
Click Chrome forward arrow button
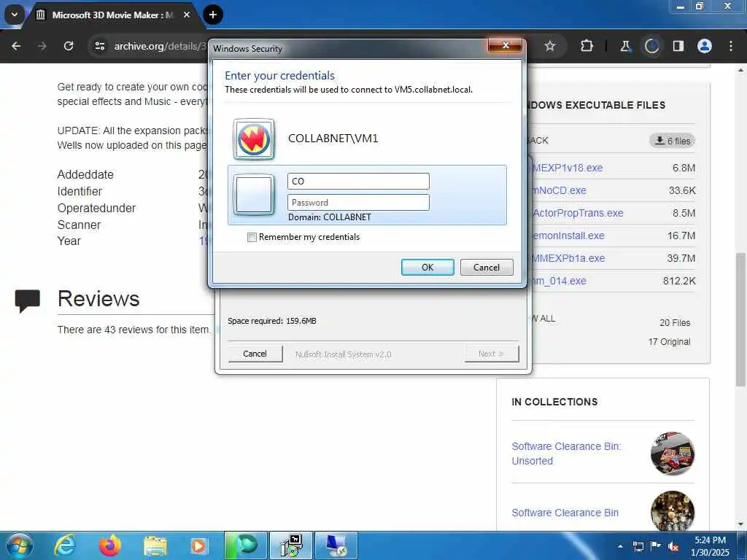click(42, 46)
